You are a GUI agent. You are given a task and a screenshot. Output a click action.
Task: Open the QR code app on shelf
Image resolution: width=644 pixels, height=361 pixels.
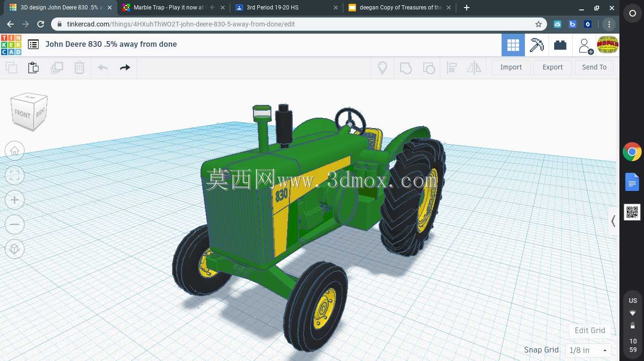coord(632,212)
